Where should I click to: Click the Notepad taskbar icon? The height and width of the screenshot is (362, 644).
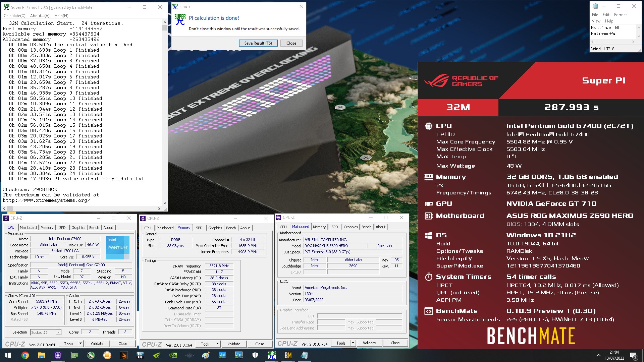[x=304, y=355]
